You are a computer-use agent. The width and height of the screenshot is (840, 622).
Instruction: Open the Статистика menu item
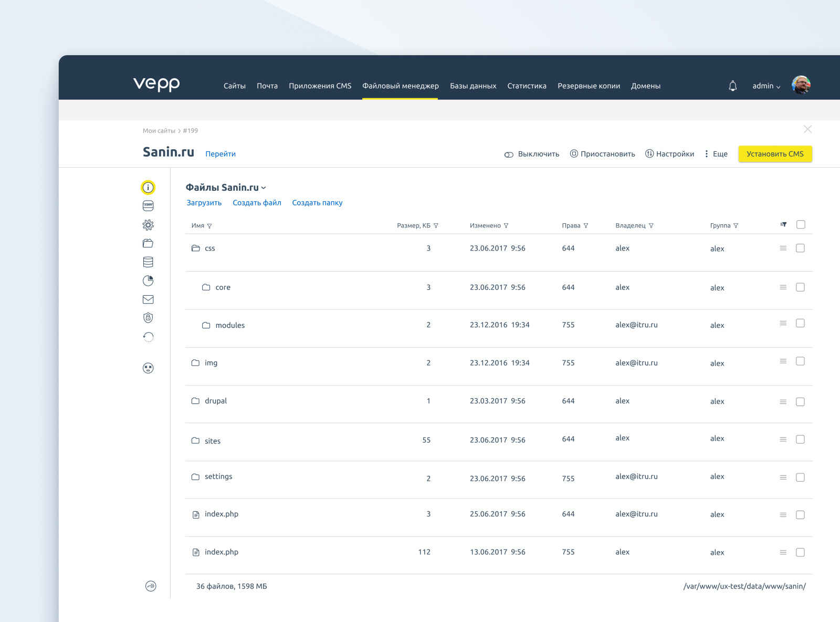tap(527, 86)
